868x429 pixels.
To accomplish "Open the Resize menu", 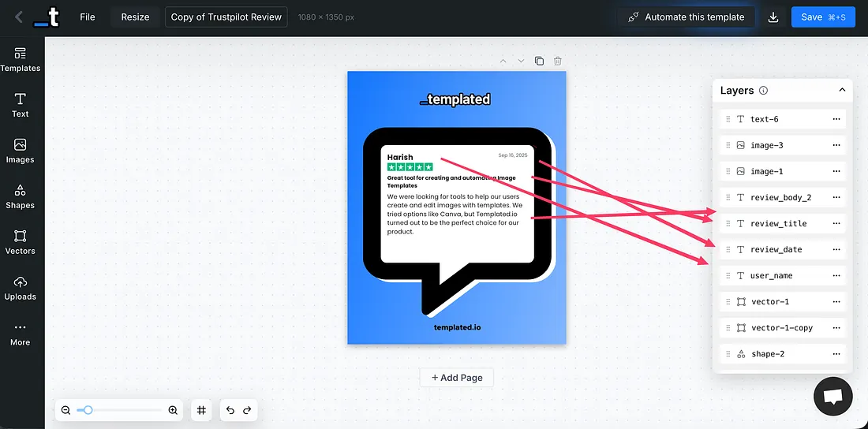I will point(135,17).
